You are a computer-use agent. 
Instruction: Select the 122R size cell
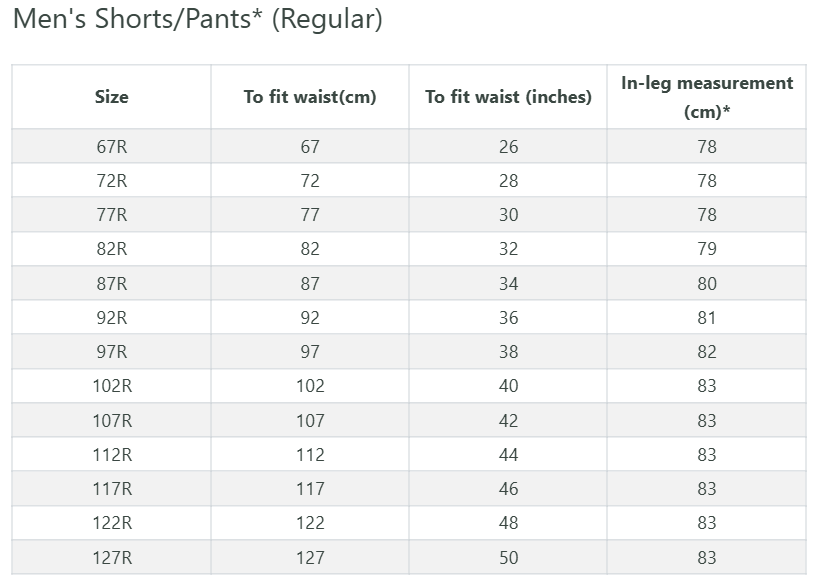(x=112, y=524)
